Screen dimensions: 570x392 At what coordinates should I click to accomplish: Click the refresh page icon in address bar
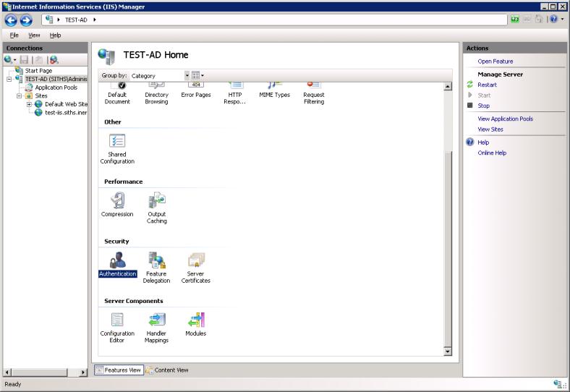pyautogui.click(x=515, y=20)
